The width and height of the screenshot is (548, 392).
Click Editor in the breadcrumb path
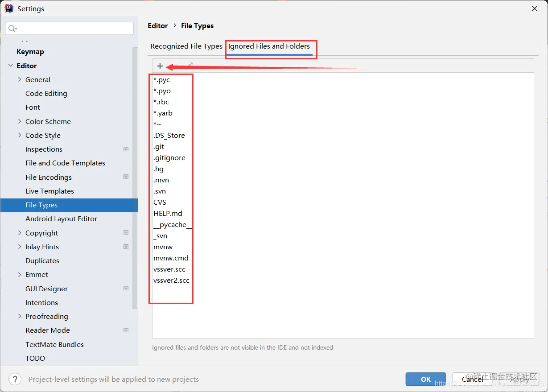pos(158,25)
